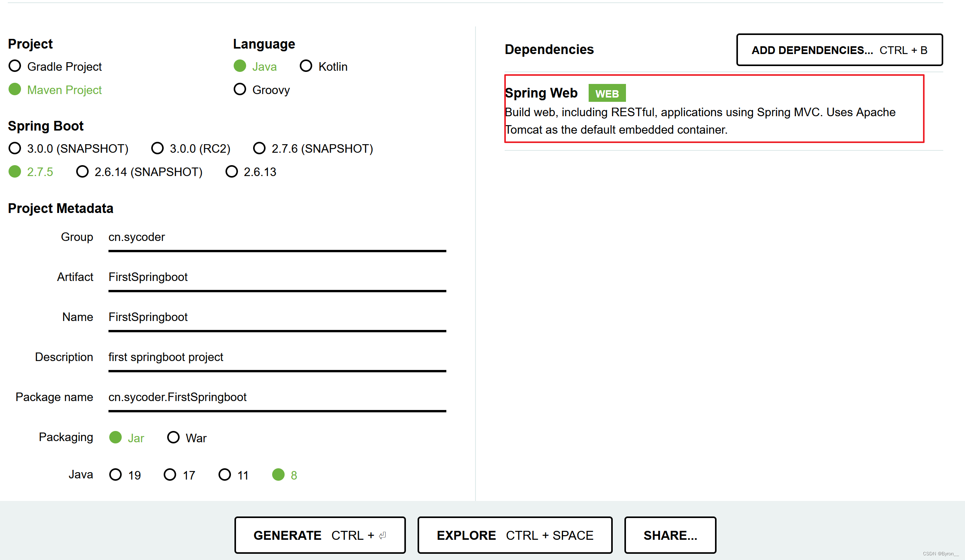Choose Java as the language
965x560 pixels.
click(x=255, y=66)
